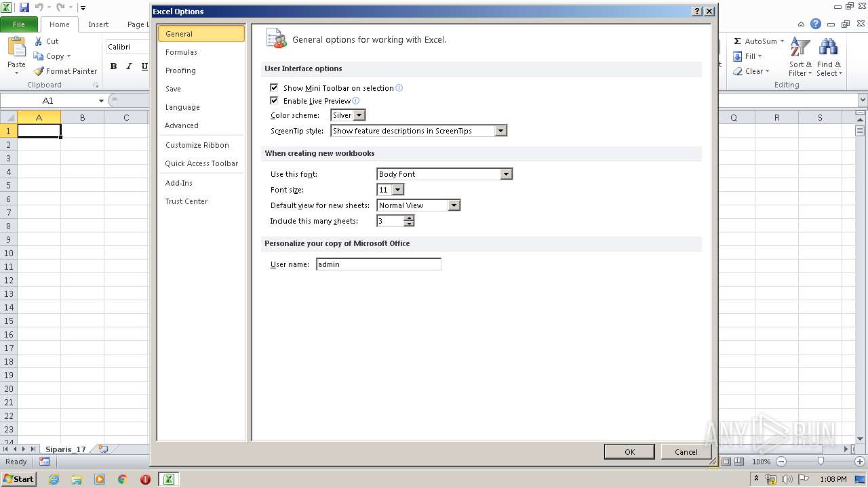Click the Paste clipboard icon
868x488 pixels.
coord(16,47)
